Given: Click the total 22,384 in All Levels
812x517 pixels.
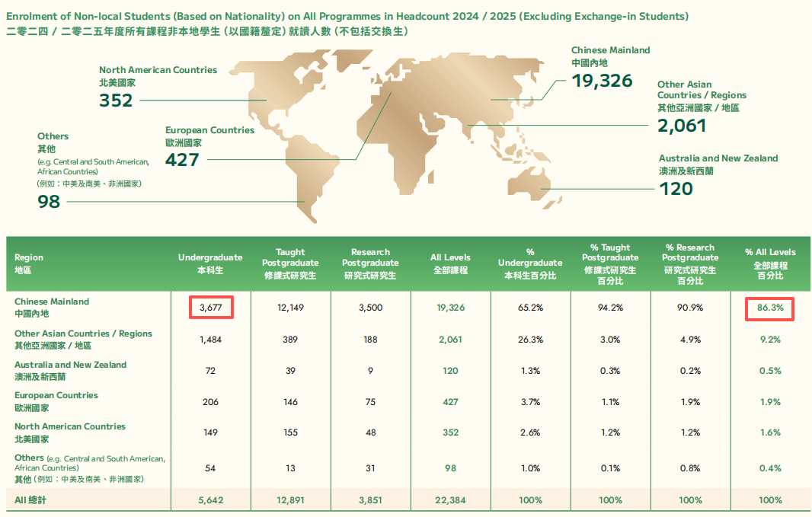Looking at the screenshot, I should click(x=450, y=501).
